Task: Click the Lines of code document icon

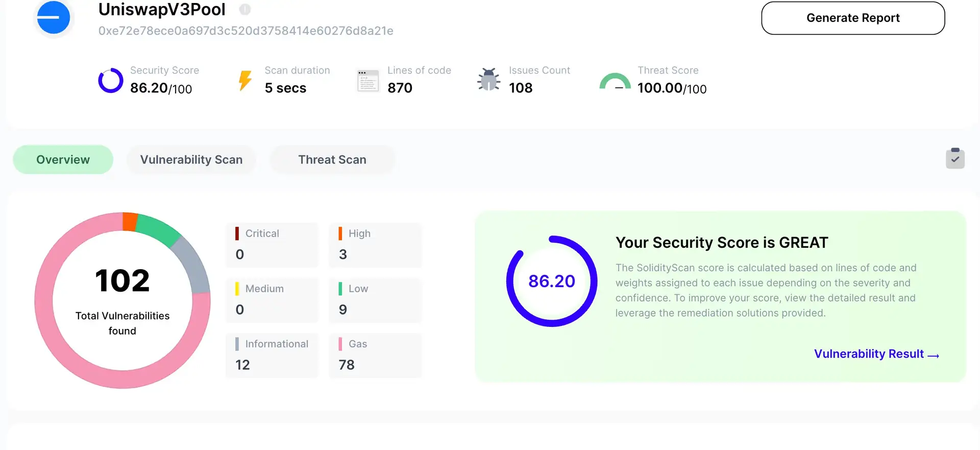Action: pyautogui.click(x=368, y=81)
